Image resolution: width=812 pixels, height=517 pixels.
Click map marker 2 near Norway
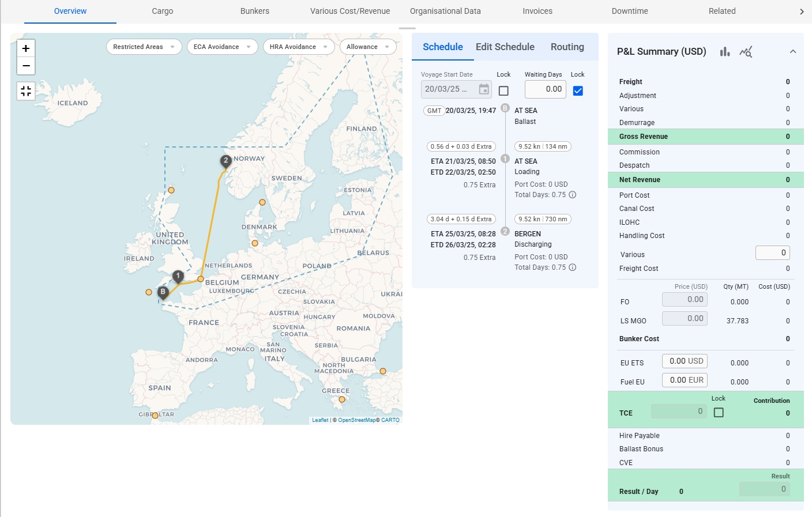(x=226, y=161)
